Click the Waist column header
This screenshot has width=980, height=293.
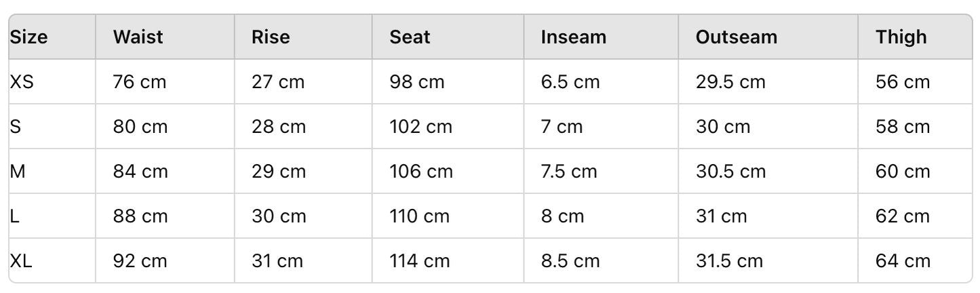click(138, 37)
